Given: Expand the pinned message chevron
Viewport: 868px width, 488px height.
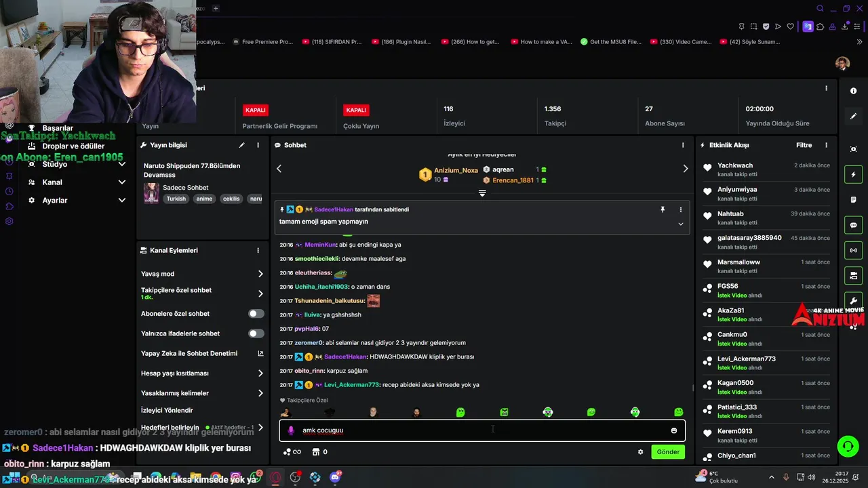Looking at the screenshot, I should tap(681, 224).
